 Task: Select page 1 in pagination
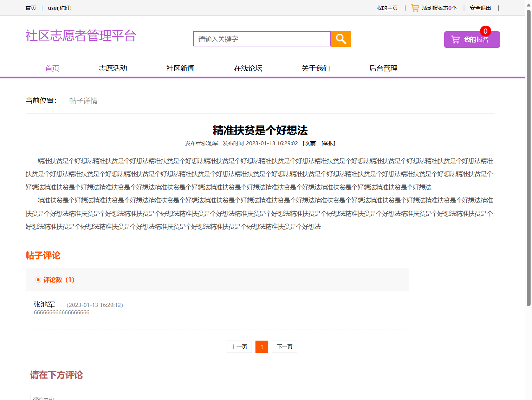pos(261,347)
